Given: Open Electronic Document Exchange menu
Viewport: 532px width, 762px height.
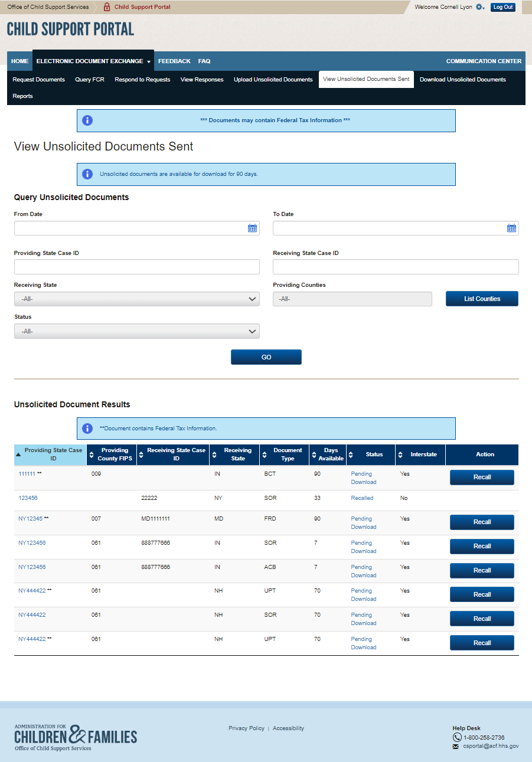Looking at the screenshot, I should click(93, 61).
